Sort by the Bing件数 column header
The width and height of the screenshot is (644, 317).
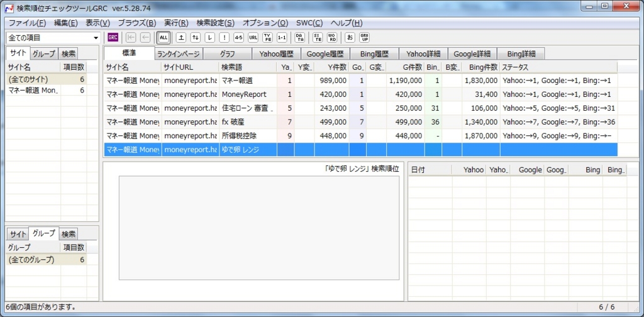pos(481,67)
